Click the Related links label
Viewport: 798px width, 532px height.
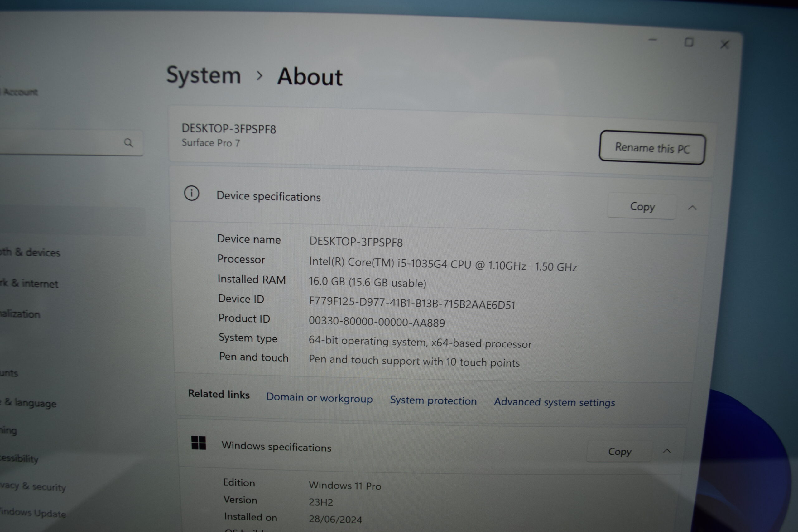tap(219, 394)
